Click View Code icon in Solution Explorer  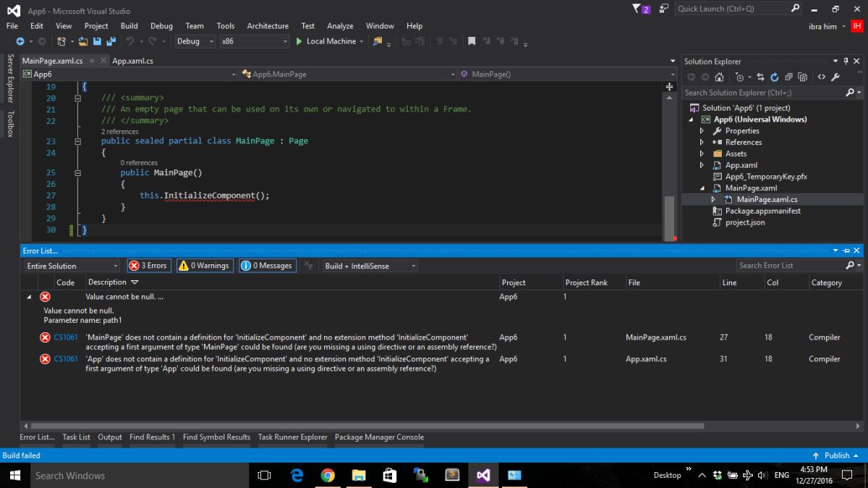point(821,77)
